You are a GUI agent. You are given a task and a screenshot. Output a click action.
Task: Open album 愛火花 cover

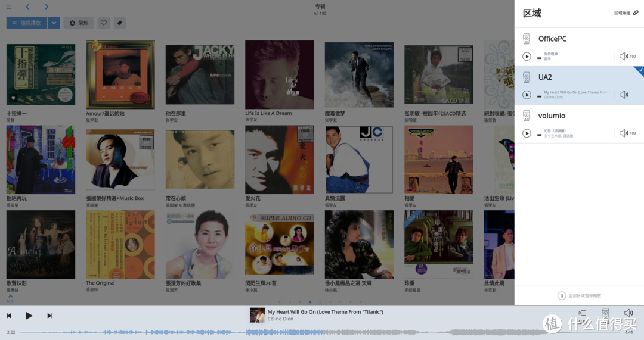(x=280, y=160)
